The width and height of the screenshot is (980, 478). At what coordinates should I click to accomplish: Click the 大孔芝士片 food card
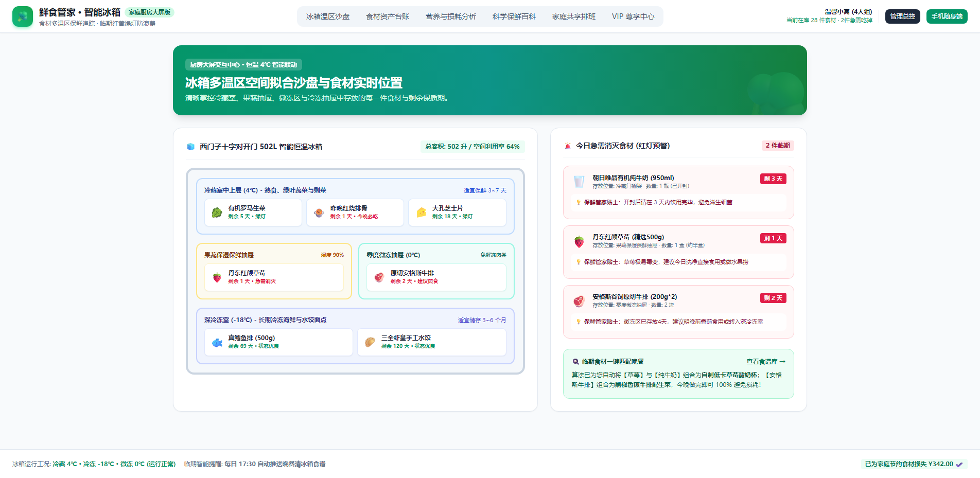pyautogui.click(x=457, y=213)
